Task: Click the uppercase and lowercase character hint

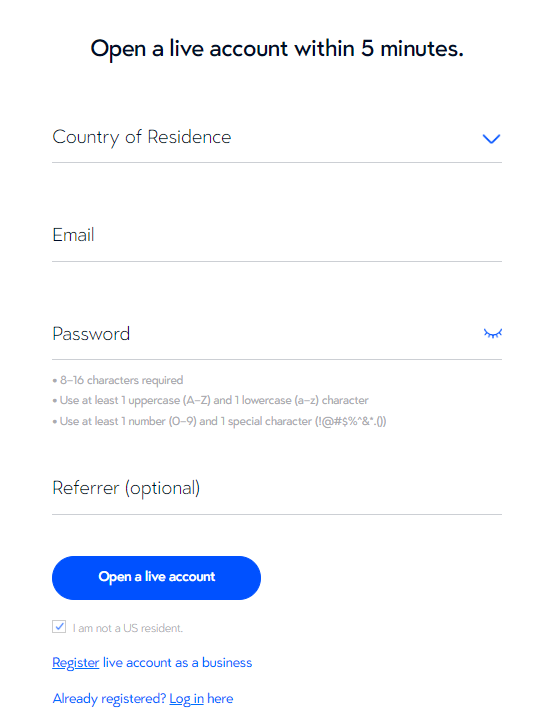Action: (x=214, y=400)
